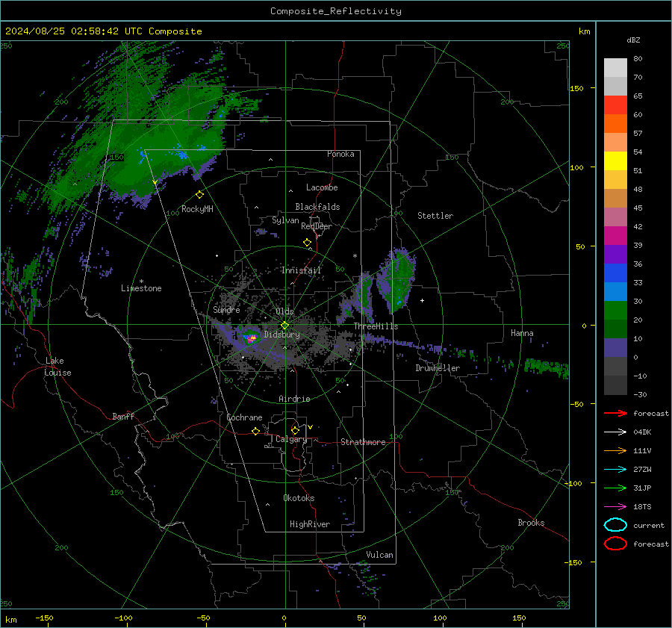Click the intense storm cell west of Didsbury
Screen dimensions: 672x628
pyautogui.click(x=251, y=339)
